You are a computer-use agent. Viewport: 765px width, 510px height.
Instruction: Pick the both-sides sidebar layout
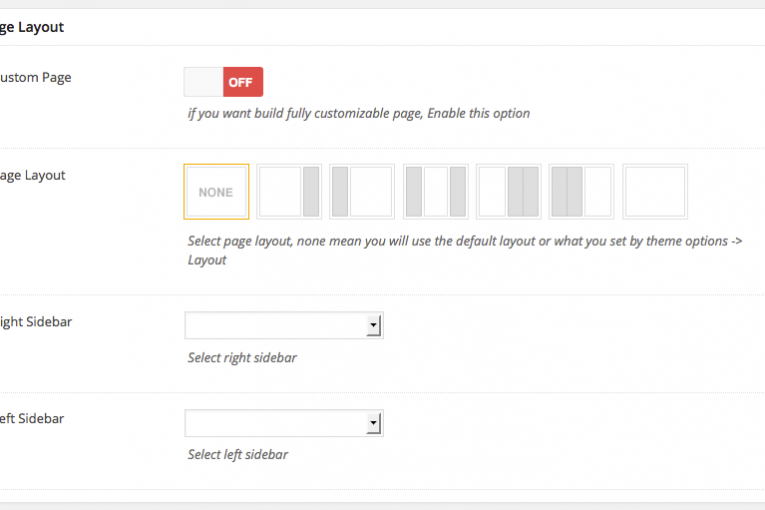(x=436, y=192)
